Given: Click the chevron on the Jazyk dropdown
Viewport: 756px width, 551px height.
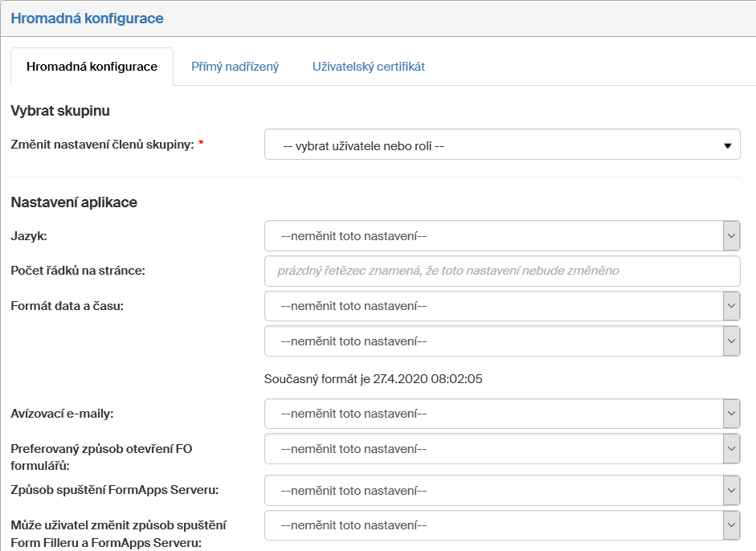Looking at the screenshot, I should [731, 236].
